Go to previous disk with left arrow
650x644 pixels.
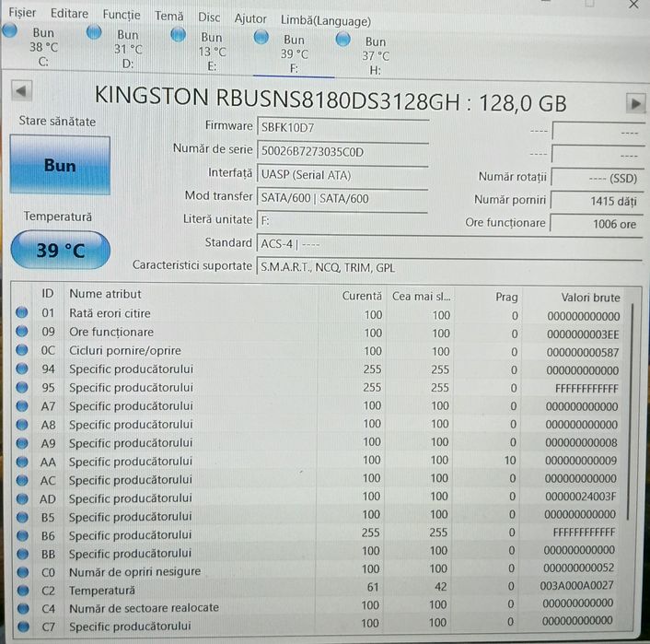[21, 91]
